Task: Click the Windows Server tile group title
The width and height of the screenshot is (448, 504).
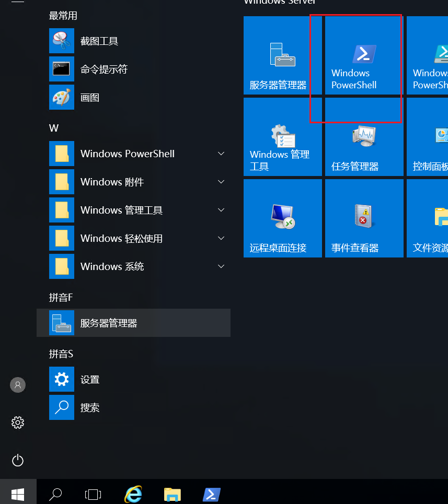Action: [280, 2]
